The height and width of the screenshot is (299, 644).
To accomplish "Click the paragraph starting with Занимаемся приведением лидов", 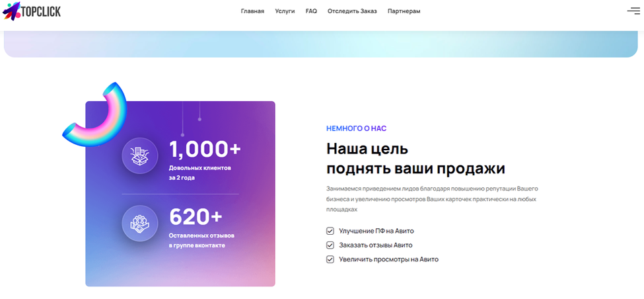I will click(x=432, y=199).
